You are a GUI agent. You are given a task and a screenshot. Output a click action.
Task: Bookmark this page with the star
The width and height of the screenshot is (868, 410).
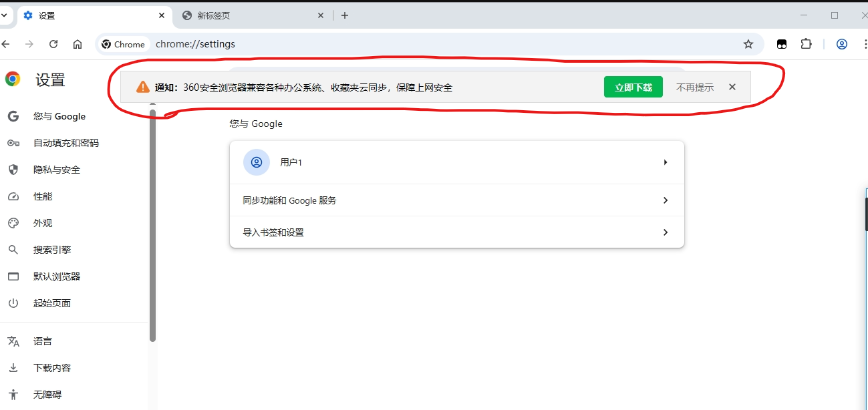(748, 44)
